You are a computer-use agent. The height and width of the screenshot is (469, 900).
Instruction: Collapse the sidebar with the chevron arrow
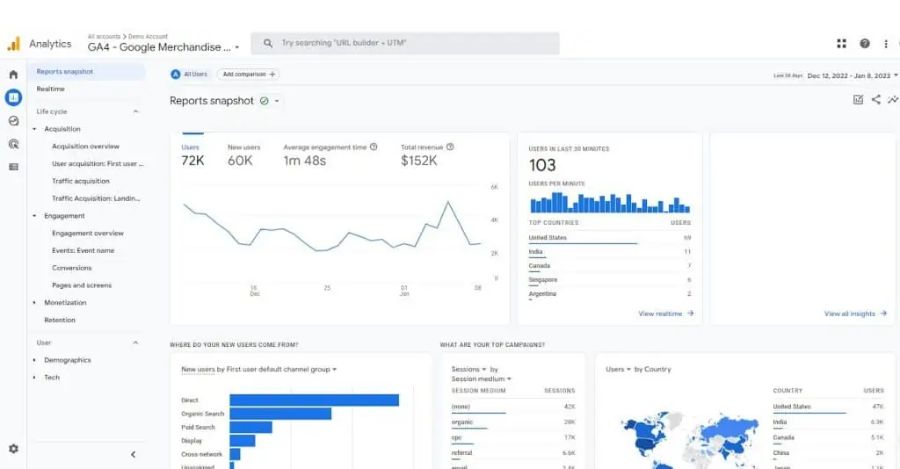tap(133, 455)
